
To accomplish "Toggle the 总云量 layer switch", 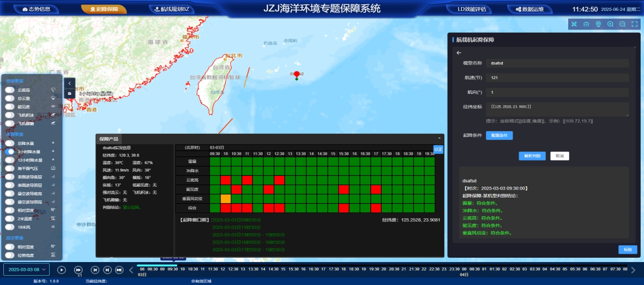I will 9,98.
